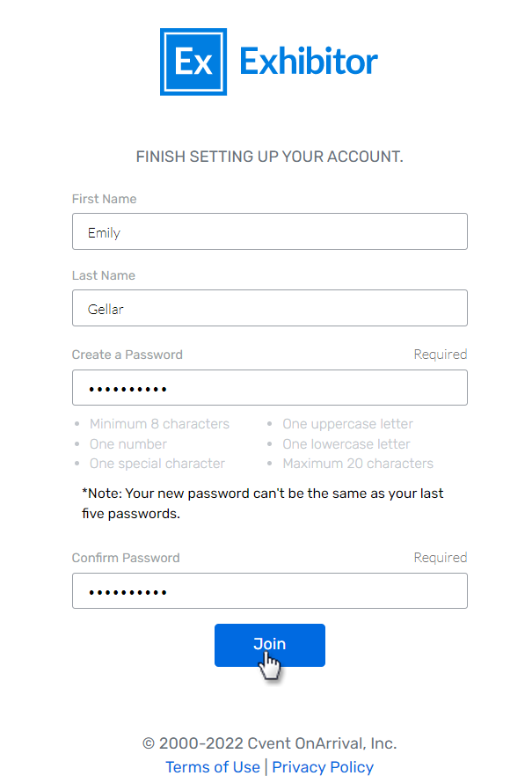Click the One special character requirement
The width and height of the screenshot is (532, 783).
point(157,464)
